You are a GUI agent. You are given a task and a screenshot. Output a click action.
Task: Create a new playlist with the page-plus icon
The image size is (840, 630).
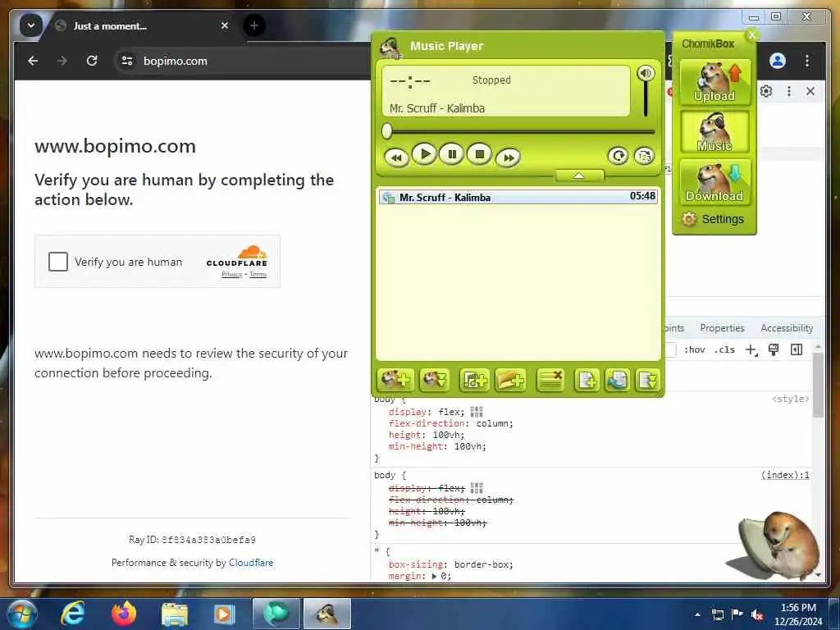(587, 381)
